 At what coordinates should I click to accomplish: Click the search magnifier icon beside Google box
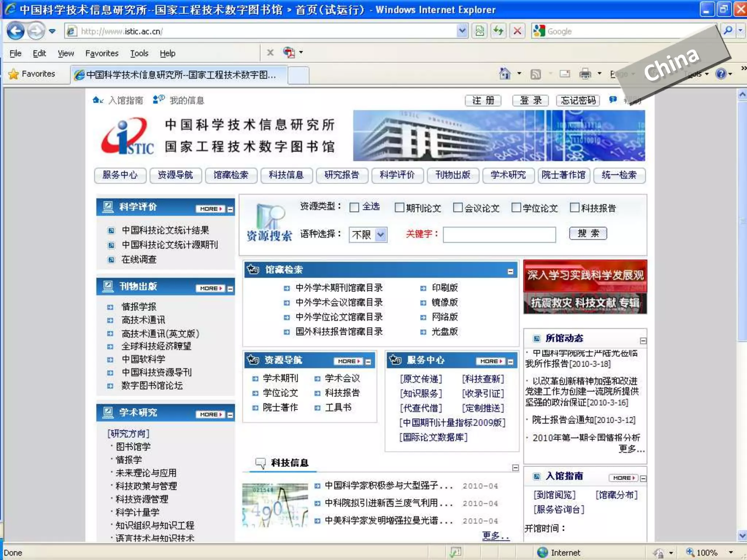728,31
